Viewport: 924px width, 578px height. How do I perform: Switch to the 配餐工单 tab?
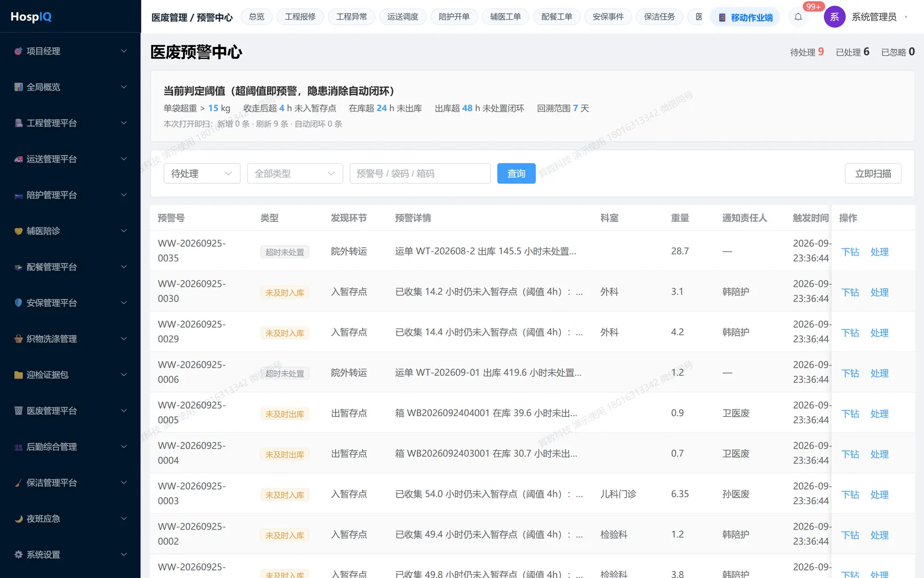[x=557, y=17]
